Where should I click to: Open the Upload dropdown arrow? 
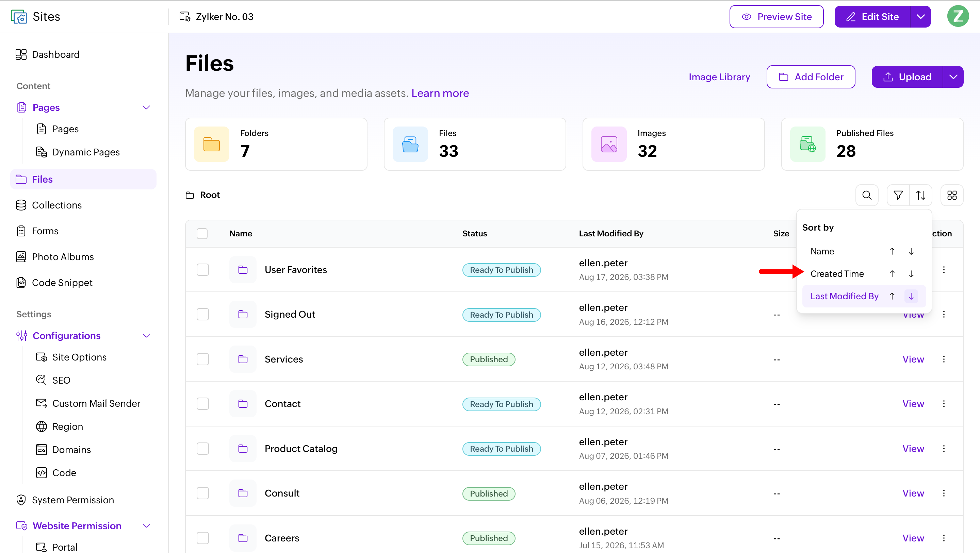click(x=953, y=77)
